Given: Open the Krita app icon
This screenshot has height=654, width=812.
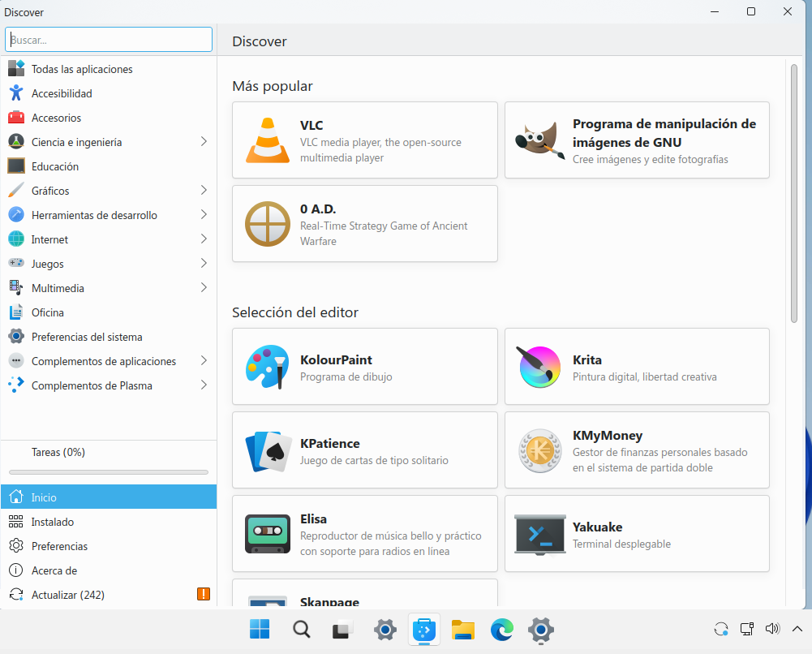Looking at the screenshot, I should click(539, 367).
